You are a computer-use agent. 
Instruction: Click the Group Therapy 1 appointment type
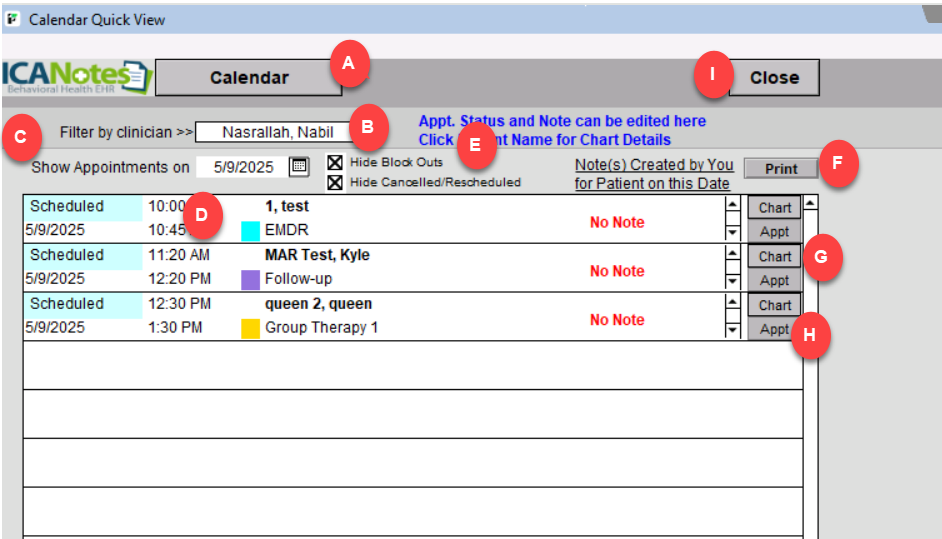321,327
